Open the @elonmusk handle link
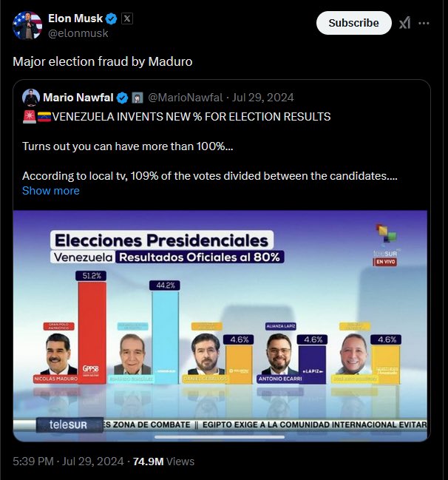 point(78,33)
